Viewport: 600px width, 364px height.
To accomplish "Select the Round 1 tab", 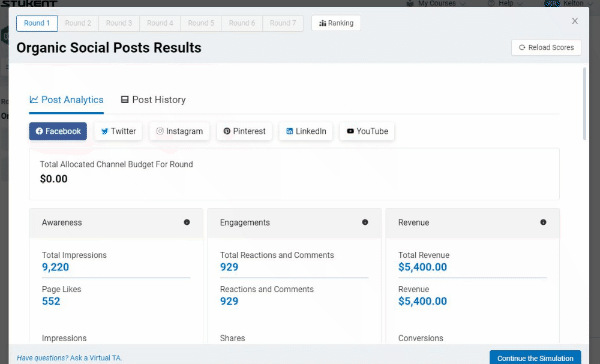I will 37,23.
